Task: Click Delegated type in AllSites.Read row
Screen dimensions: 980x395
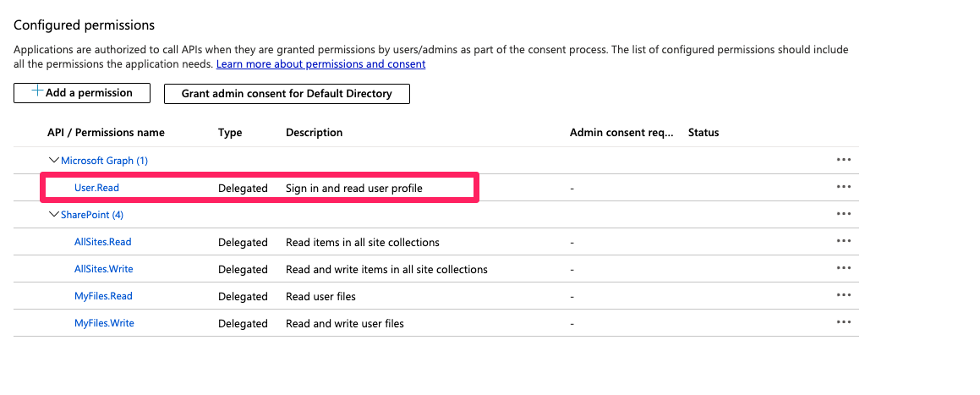Action: click(244, 243)
